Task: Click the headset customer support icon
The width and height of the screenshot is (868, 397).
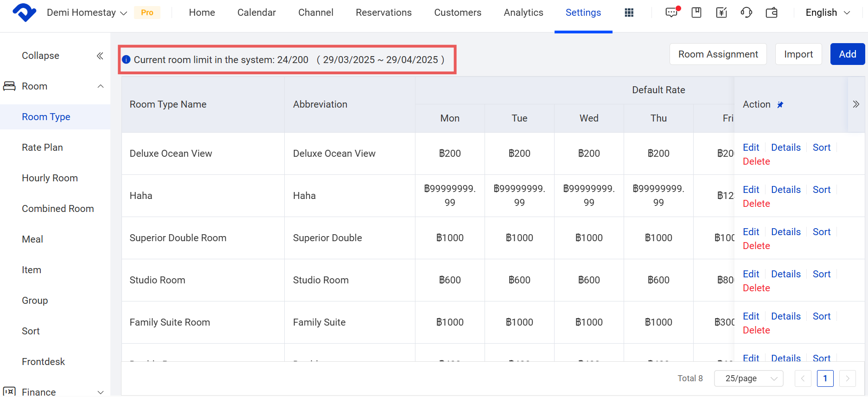Action: click(x=747, y=13)
